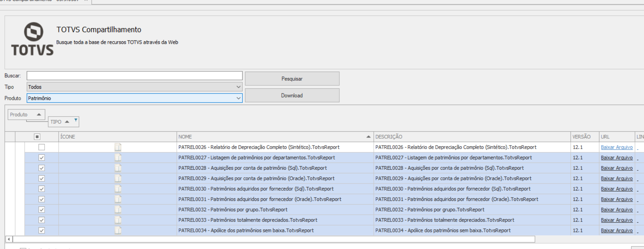Screen dimensions: 644x249
Task: Open Baixar Arquivo link for PATREL0030
Action: [x=616, y=189]
